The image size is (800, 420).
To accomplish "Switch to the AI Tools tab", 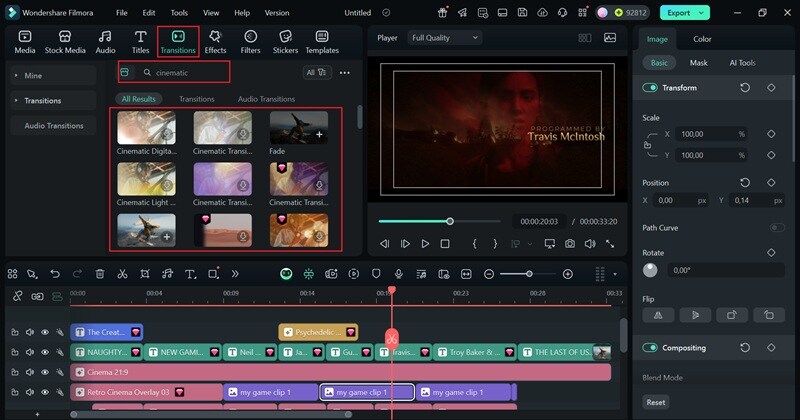I will click(742, 63).
